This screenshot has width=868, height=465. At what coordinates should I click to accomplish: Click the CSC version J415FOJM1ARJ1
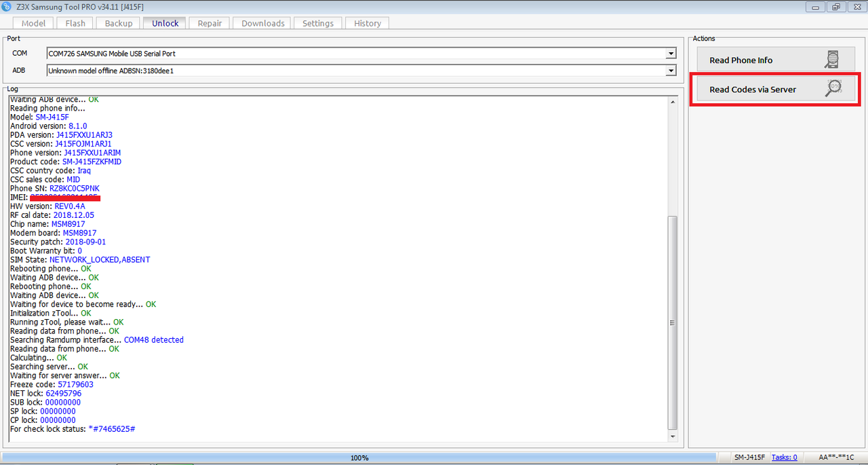tap(83, 144)
